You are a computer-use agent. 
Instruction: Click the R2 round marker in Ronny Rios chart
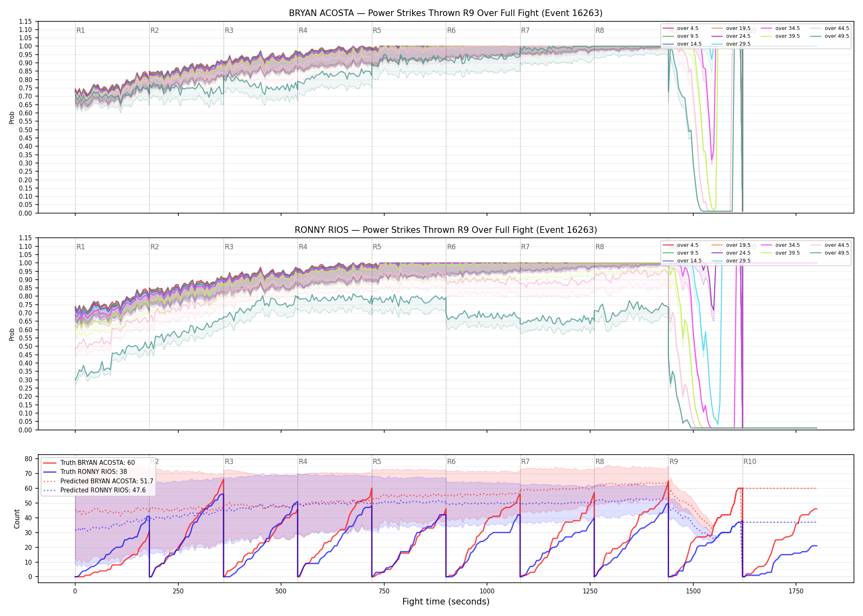click(155, 247)
